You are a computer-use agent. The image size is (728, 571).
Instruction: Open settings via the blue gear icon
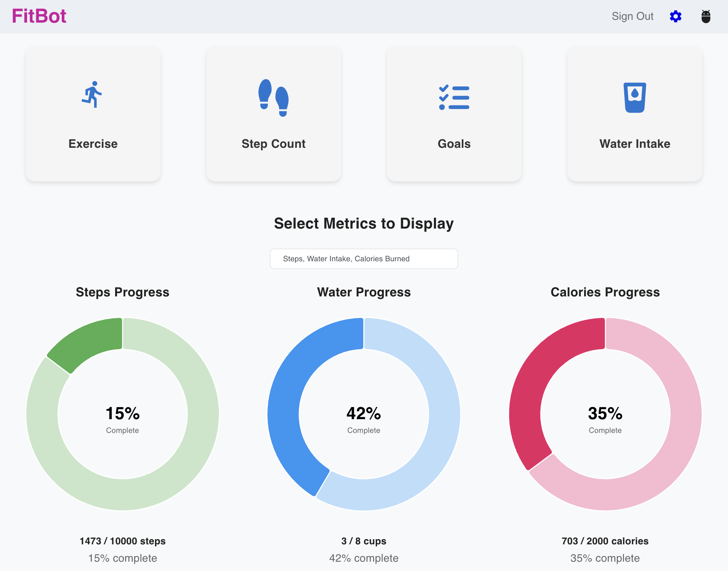(x=675, y=16)
